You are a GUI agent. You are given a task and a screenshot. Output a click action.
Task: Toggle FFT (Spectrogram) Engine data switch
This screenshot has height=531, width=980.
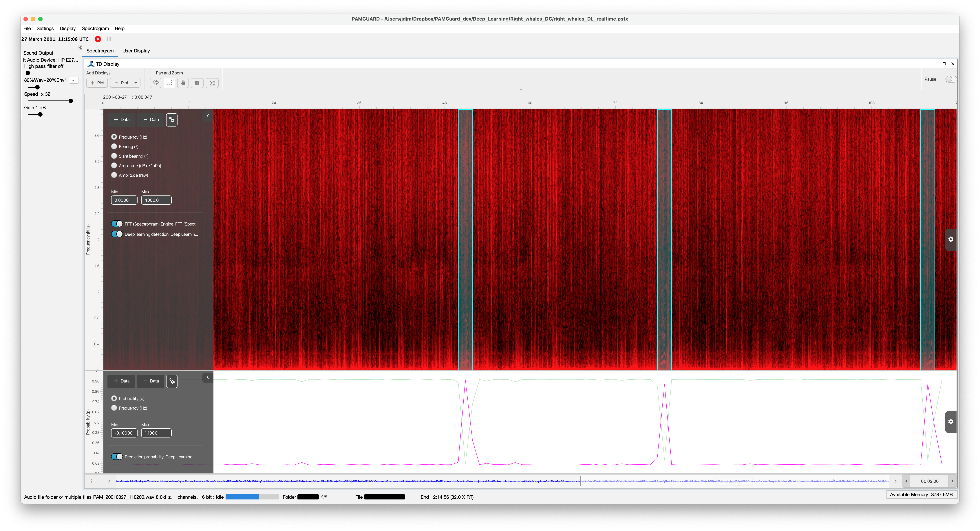coord(117,224)
